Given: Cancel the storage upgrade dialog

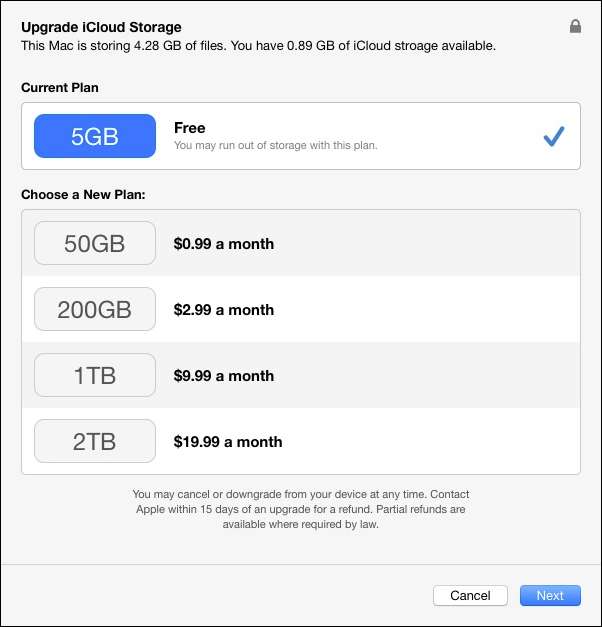Looking at the screenshot, I should (x=470, y=595).
